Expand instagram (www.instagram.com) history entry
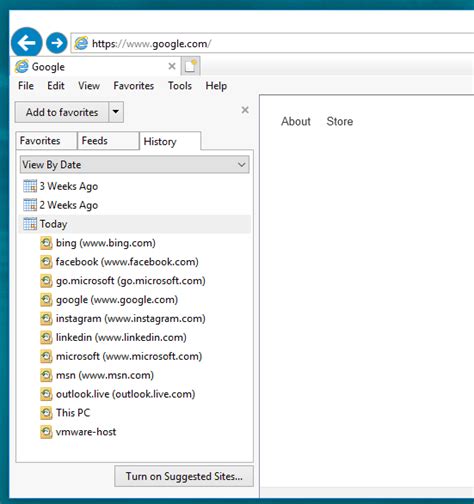This screenshot has width=474, height=504. (130, 319)
